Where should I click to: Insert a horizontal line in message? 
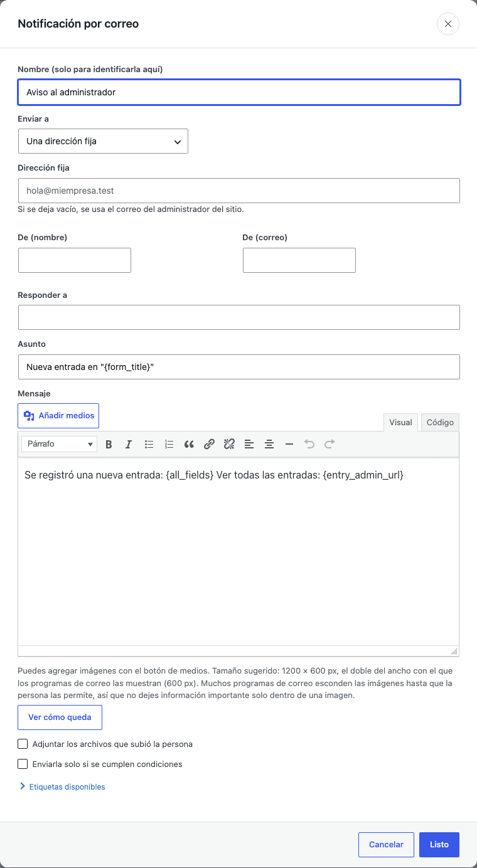coord(289,444)
